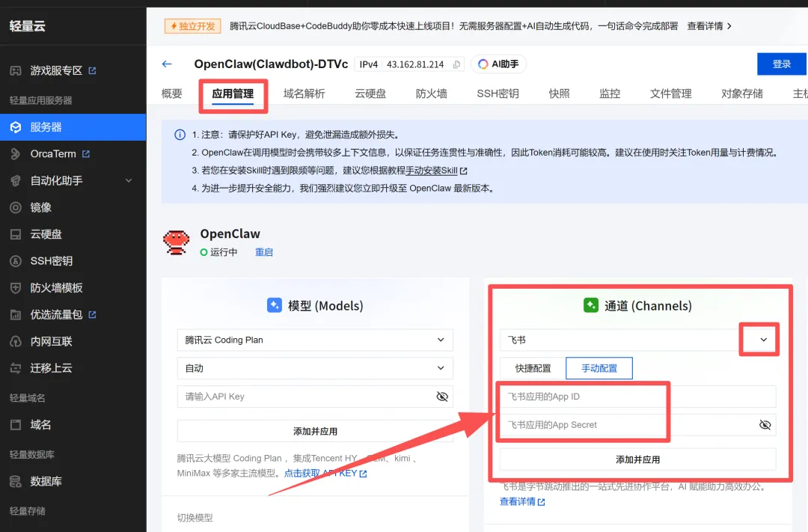Open the SSH密钥 icon in left sidebar
This screenshot has height=532, width=808.
[x=16, y=261]
